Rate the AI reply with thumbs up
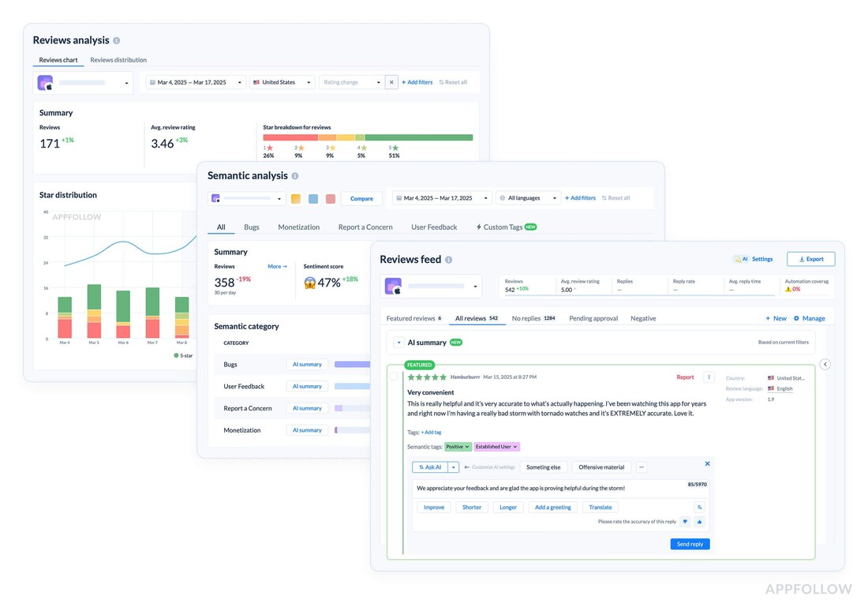The image size is (868, 611). pos(699,521)
